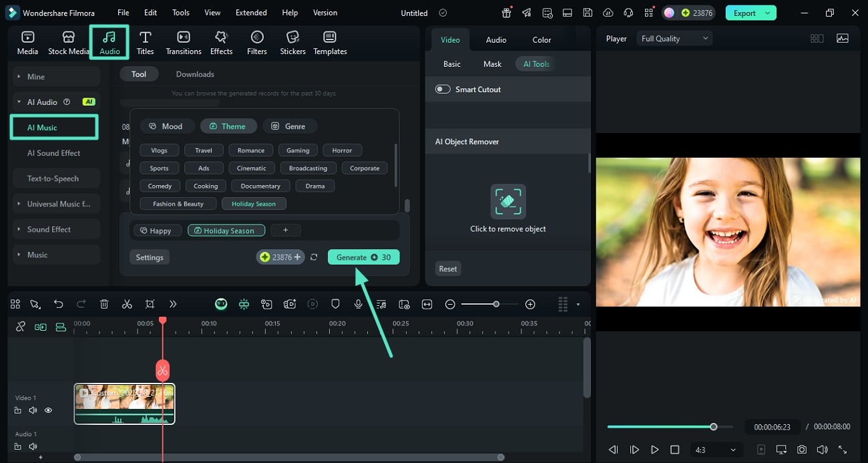Toggle the Smart Cutout switch
Image resolution: width=868 pixels, height=463 pixels.
point(443,89)
